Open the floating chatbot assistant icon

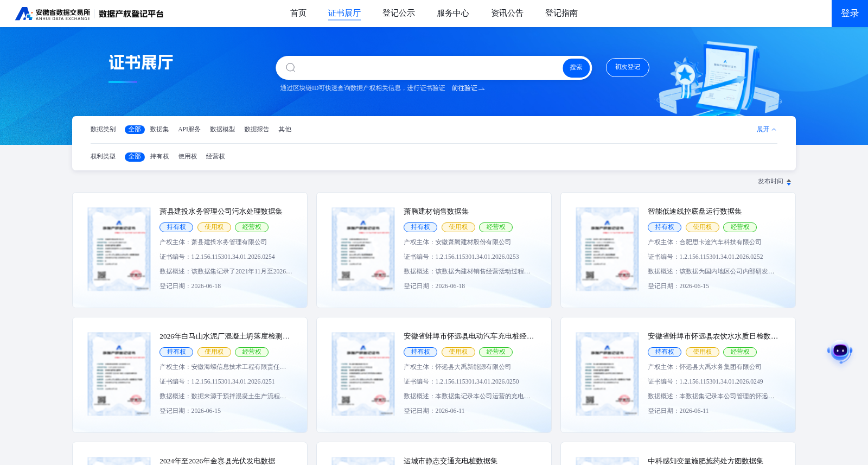[840, 352]
